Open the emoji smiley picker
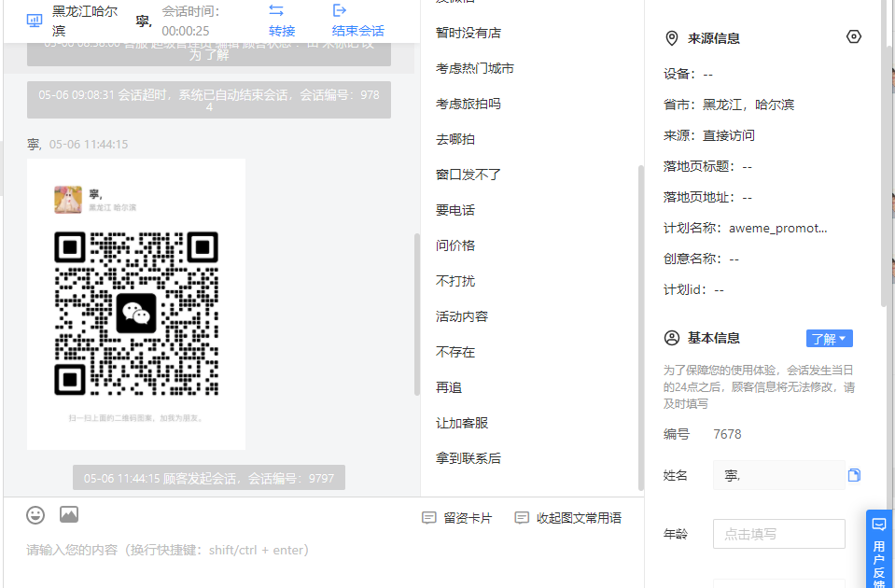The image size is (895, 588). [x=35, y=515]
